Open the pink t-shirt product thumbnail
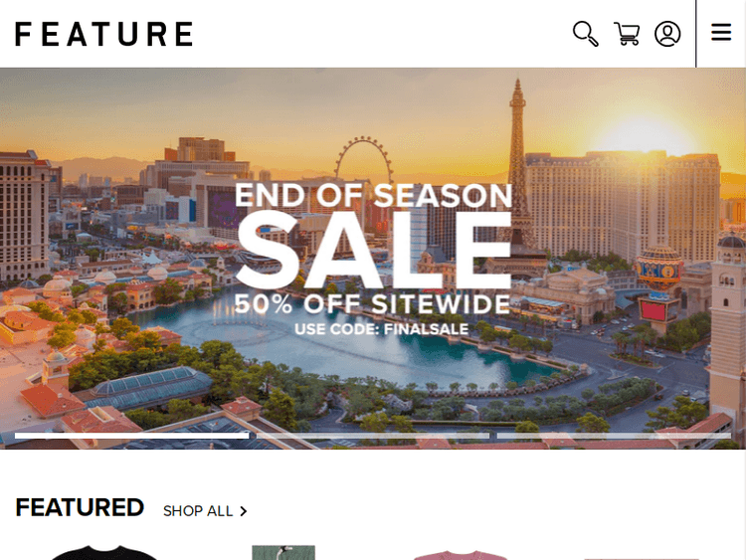The width and height of the screenshot is (746, 560). tap(461, 555)
